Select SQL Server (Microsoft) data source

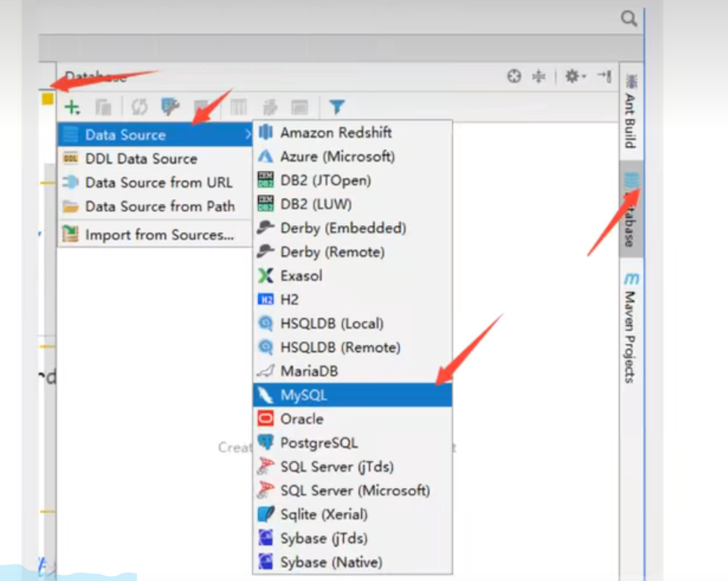[x=353, y=490]
